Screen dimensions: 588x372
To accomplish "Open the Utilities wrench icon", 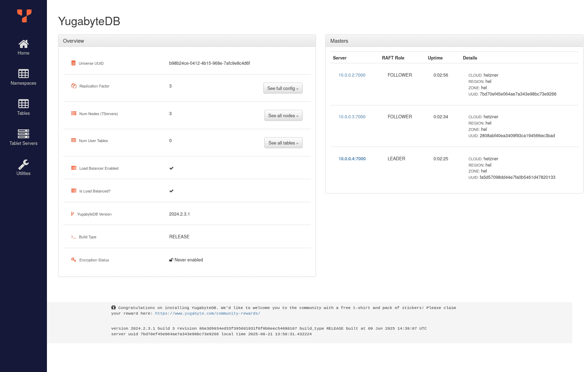I will (x=23, y=164).
